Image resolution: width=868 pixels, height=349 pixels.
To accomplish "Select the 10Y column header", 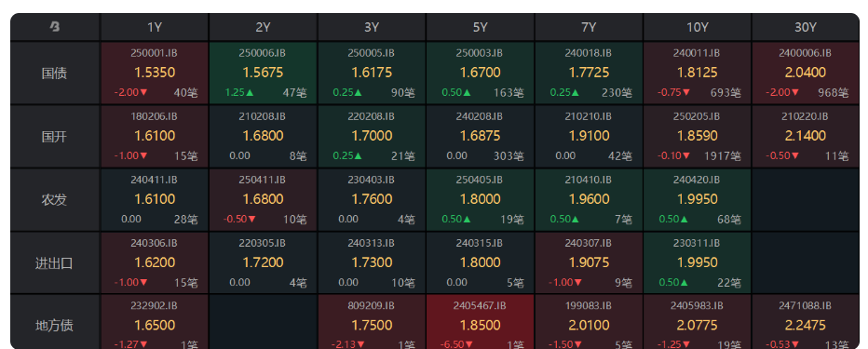I will coord(698,27).
